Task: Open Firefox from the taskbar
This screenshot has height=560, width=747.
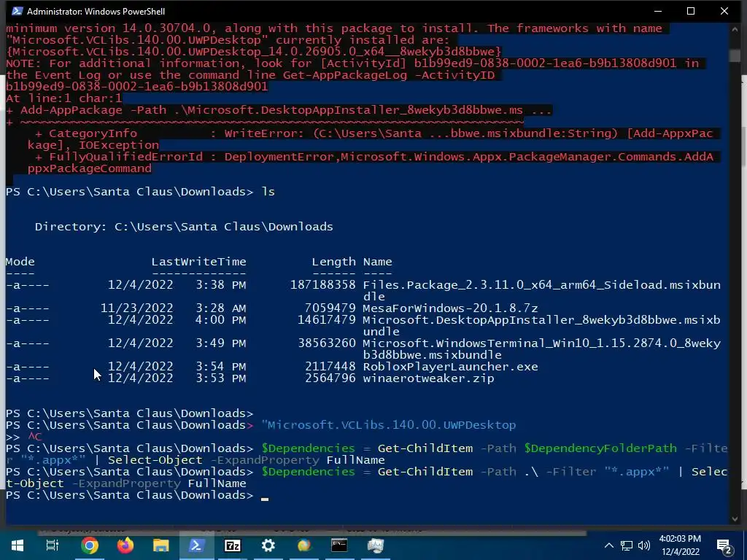Action: (x=125, y=545)
